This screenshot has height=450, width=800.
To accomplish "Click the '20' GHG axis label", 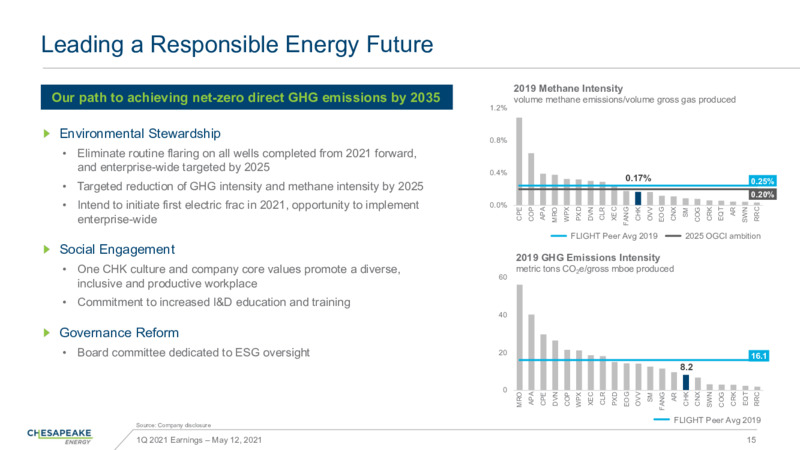I will [x=503, y=353].
